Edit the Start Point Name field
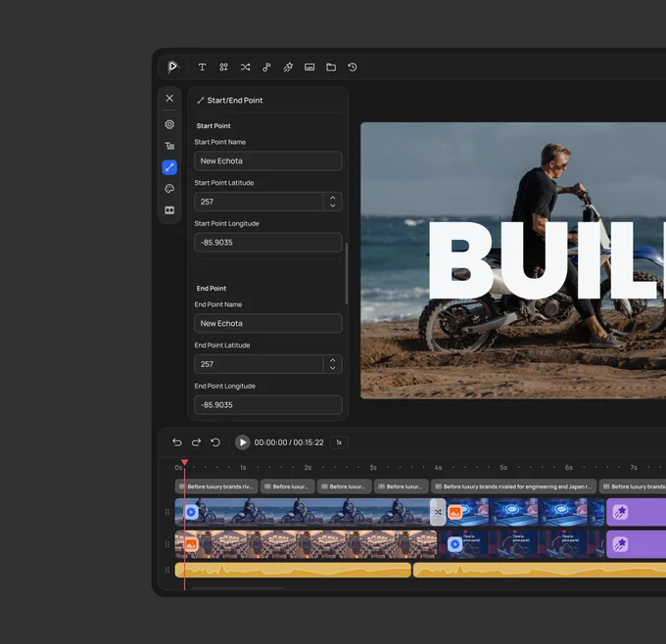This screenshot has width=666, height=644. click(x=268, y=161)
